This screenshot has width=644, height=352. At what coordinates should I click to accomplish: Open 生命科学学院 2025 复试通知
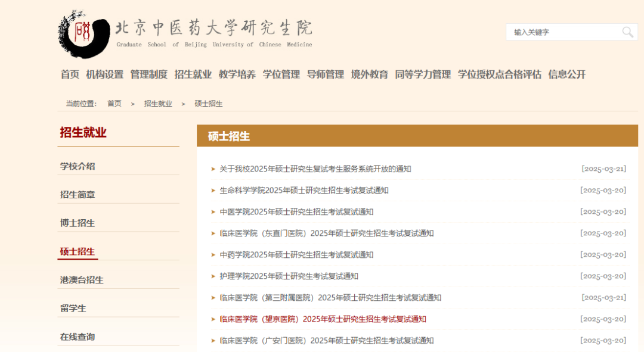(304, 191)
